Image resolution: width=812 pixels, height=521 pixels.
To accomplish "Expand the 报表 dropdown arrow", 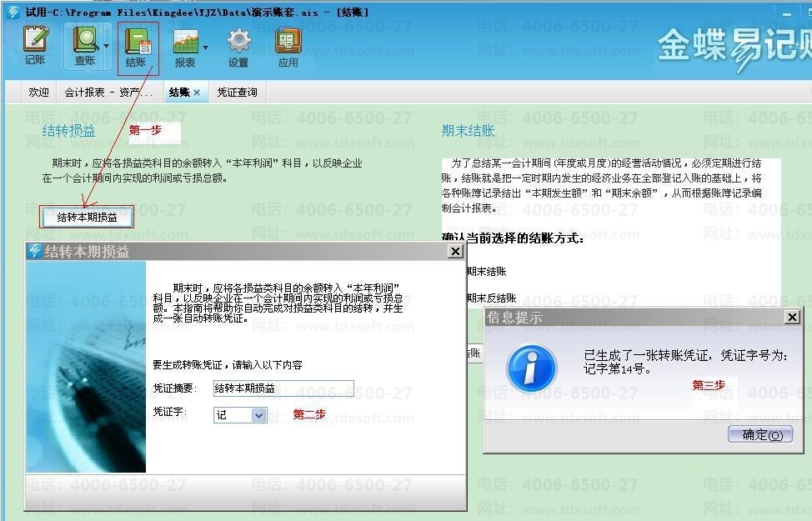I will point(206,48).
